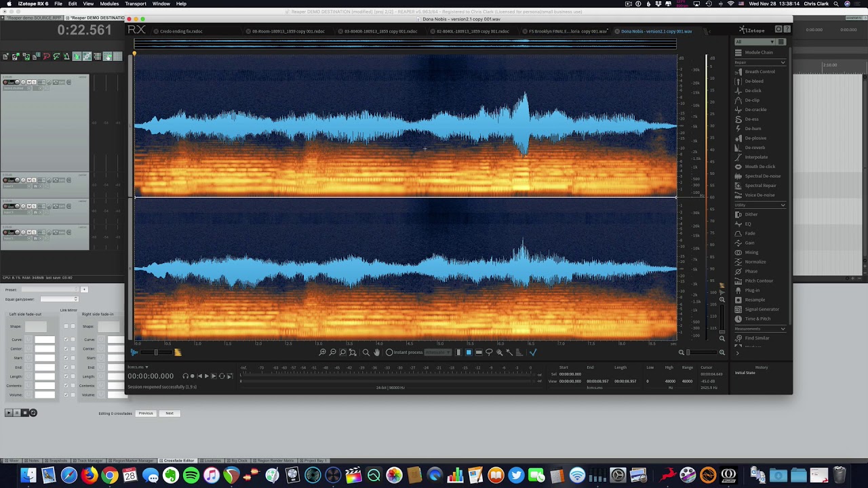Viewport: 868px width, 488px height.
Task: Click the Left side Curve input field
Action: tap(45, 340)
